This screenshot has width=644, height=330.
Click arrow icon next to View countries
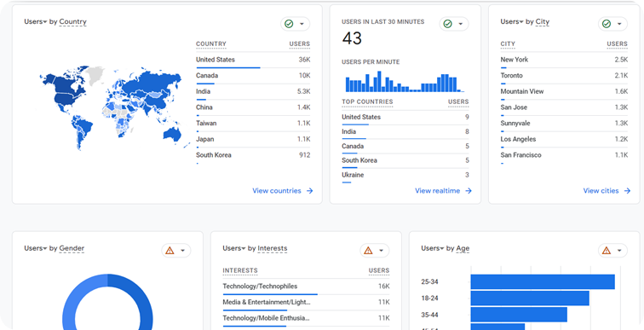point(310,191)
